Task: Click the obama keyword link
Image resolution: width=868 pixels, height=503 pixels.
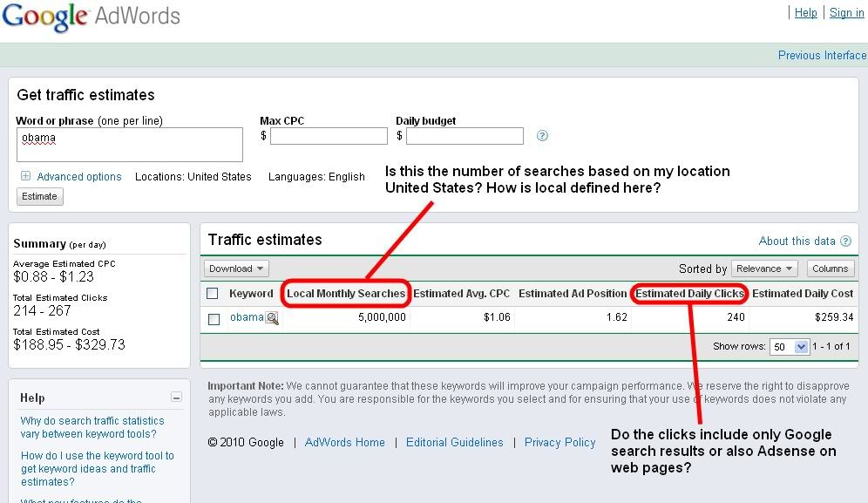Action: pos(247,317)
